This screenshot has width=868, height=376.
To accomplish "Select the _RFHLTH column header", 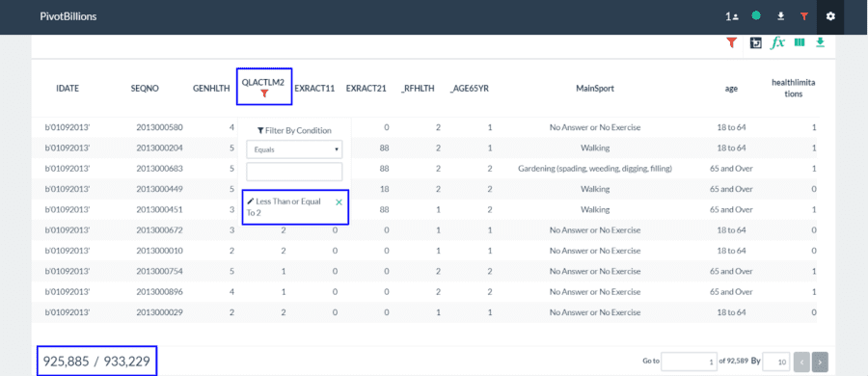I will tap(418, 88).
